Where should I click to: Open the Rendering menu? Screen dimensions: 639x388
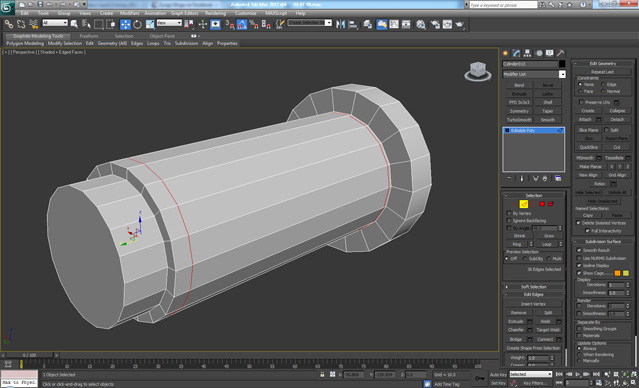[215, 13]
